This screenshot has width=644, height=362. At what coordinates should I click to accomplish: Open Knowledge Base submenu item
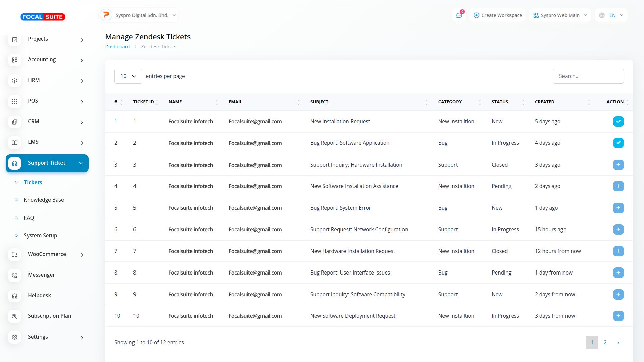44,200
